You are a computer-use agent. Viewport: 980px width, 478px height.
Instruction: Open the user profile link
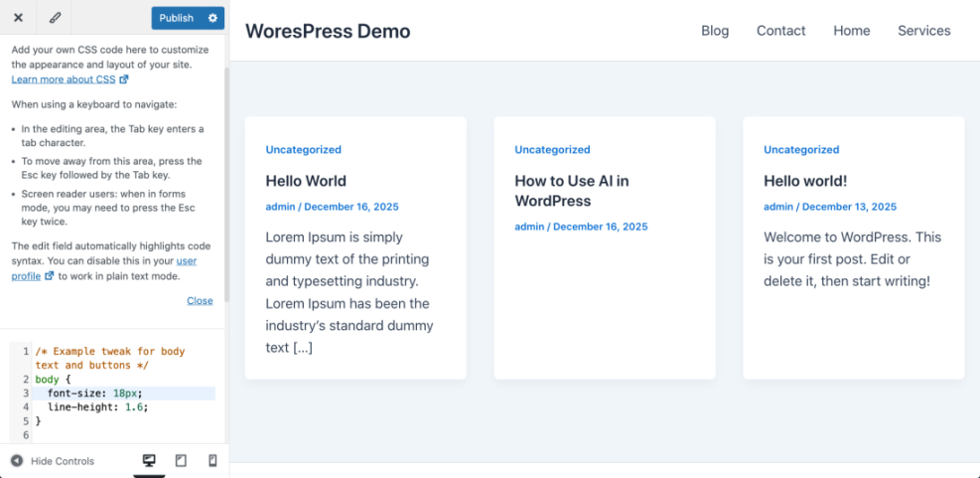(x=103, y=268)
